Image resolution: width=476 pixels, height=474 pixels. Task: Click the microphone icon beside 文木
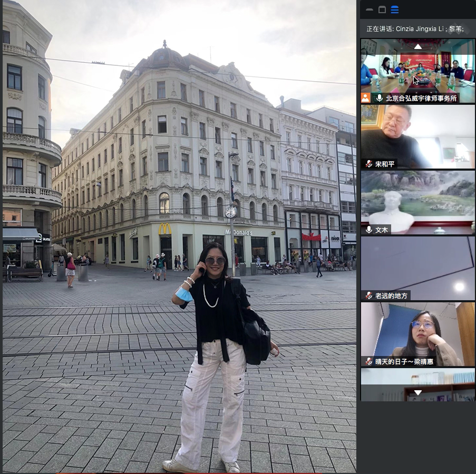pyautogui.click(x=369, y=230)
